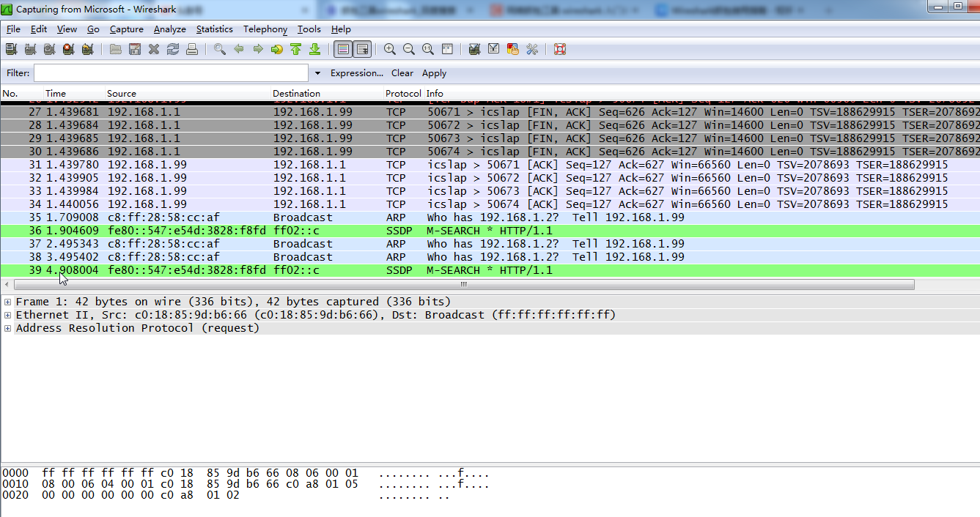Open the Analyze menu
The height and width of the screenshot is (517, 980).
170,29
